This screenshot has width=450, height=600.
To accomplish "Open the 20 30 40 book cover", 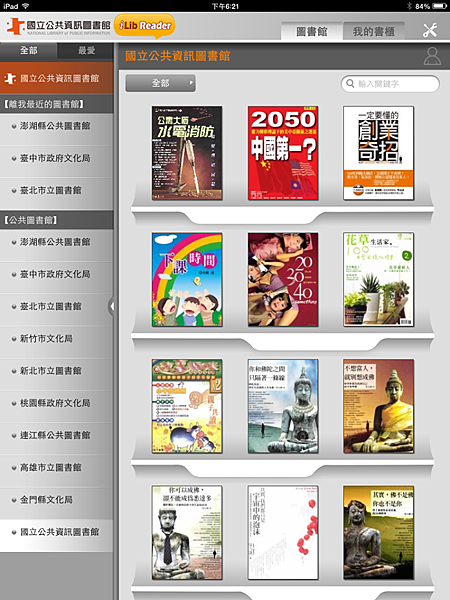I will point(283,279).
